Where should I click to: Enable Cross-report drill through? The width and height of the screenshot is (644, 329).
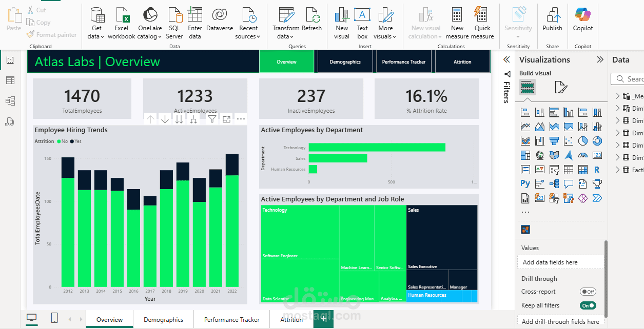coord(589,291)
